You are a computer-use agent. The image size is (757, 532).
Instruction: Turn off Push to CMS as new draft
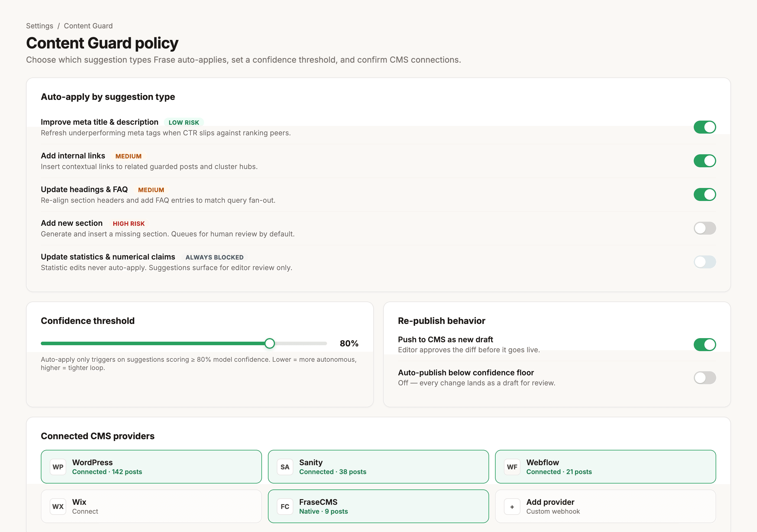[x=705, y=344]
